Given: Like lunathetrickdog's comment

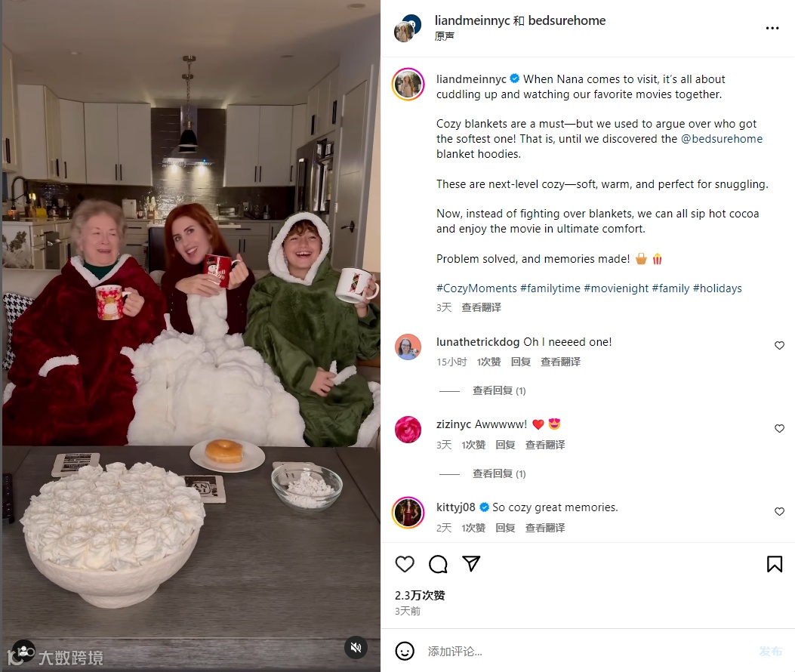Looking at the screenshot, I should pos(779,345).
